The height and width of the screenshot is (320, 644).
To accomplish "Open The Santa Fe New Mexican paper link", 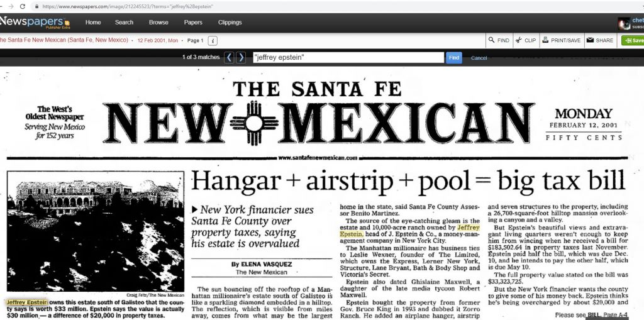I will [64, 40].
